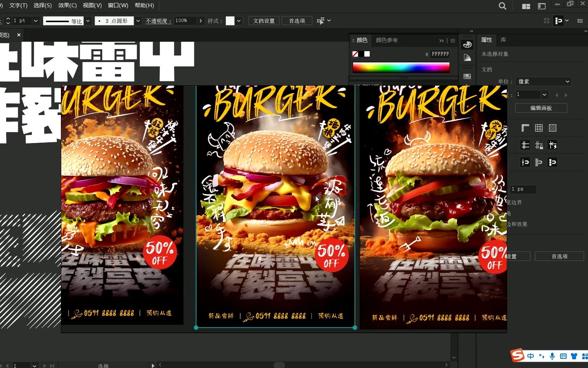Open the 效果(C) menu
This screenshot has width=588, height=368.
(x=67, y=5)
